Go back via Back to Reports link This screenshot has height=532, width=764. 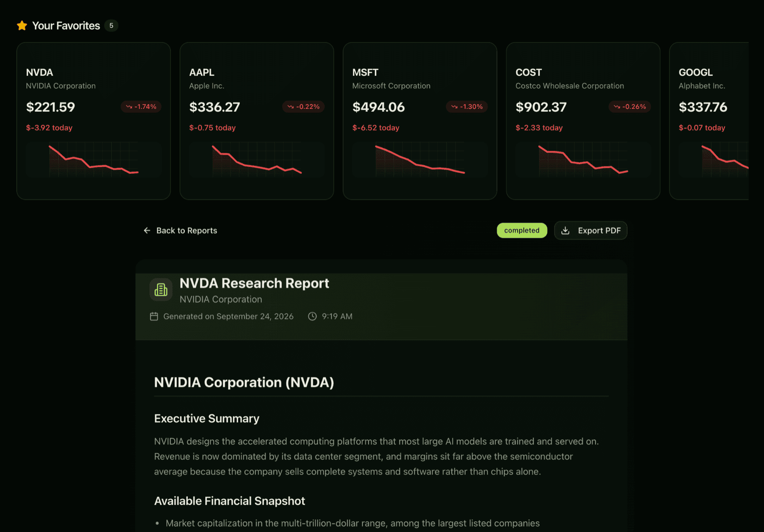pyautogui.click(x=180, y=231)
